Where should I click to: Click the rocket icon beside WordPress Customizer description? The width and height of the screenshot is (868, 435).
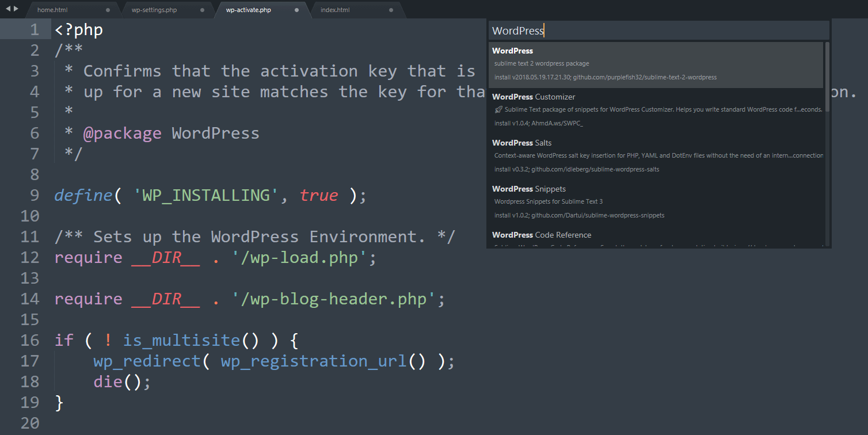coord(497,109)
